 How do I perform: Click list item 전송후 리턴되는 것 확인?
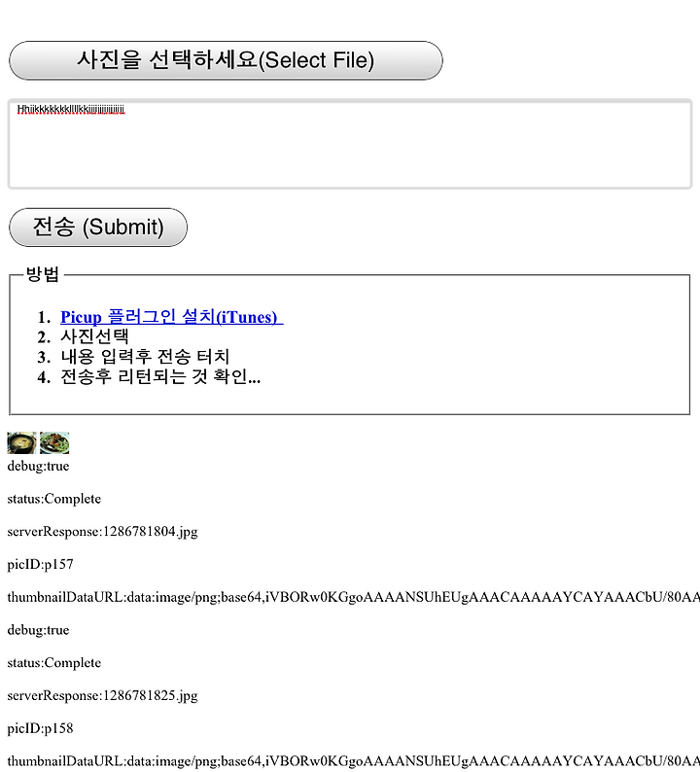pos(160,376)
